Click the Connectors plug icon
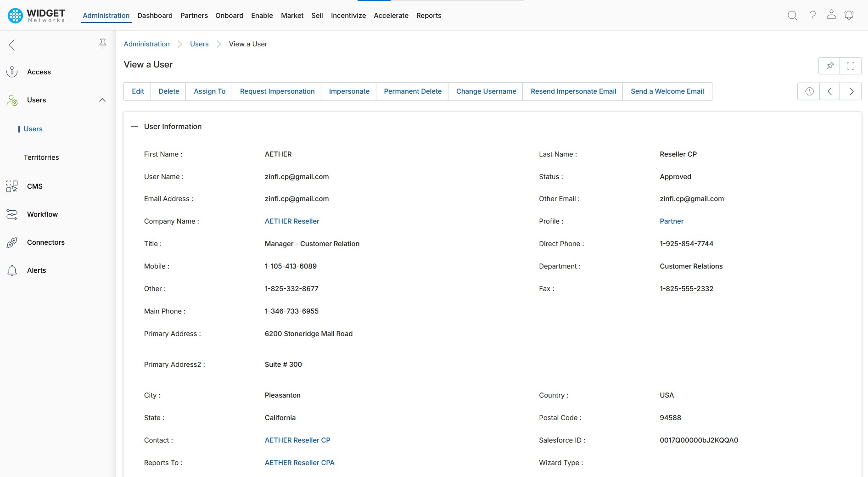The width and height of the screenshot is (868, 477). pyautogui.click(x=12, y=242)
